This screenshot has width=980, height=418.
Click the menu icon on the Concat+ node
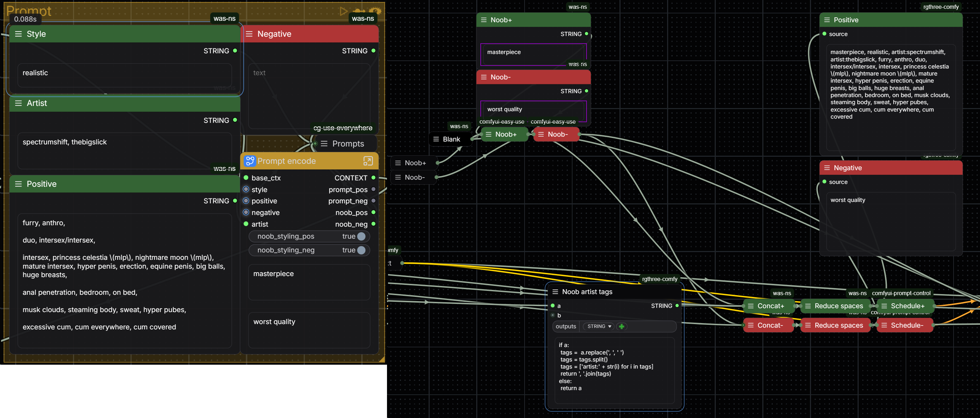pyautogui.click(x=751, y=306)
